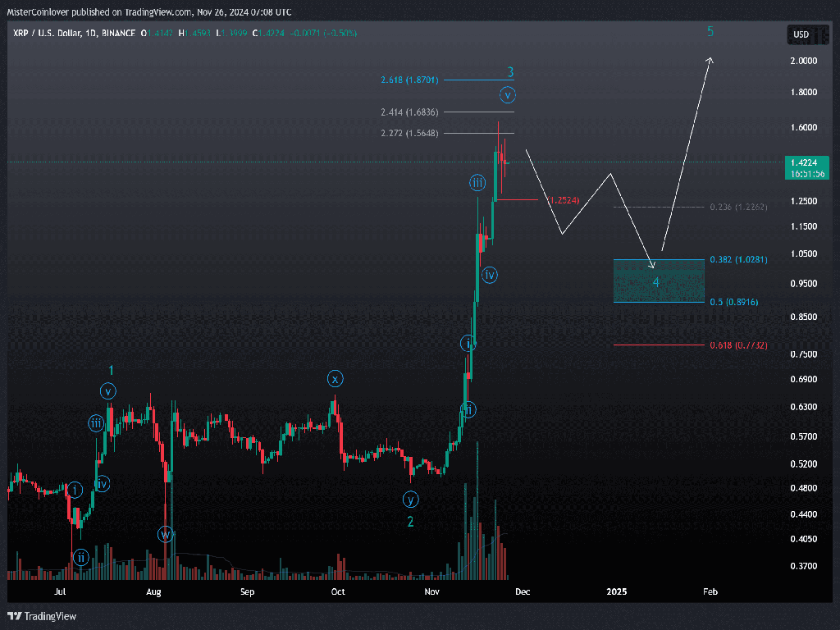This screenshot has height=630, width=840.
Task: Click wave 4 label inside blue box
Action: [655, 282]
